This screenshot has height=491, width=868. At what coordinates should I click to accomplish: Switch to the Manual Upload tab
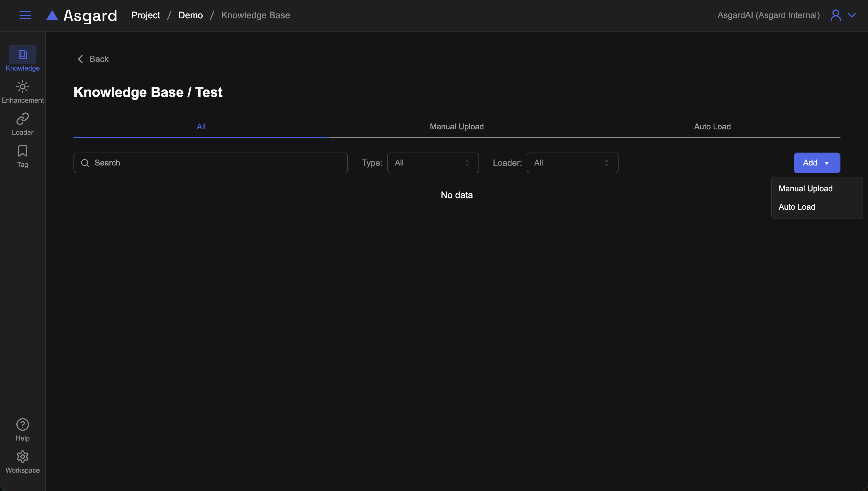(x=456, y=127)
